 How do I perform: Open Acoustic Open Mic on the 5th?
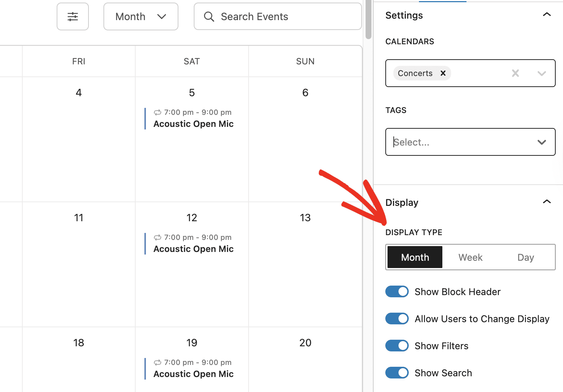tap(193, 124)
